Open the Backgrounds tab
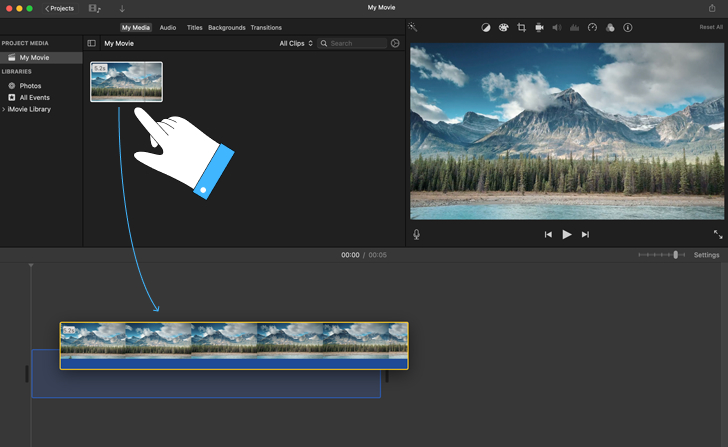Viewport: 728px width, 447px height. point(227,27)
